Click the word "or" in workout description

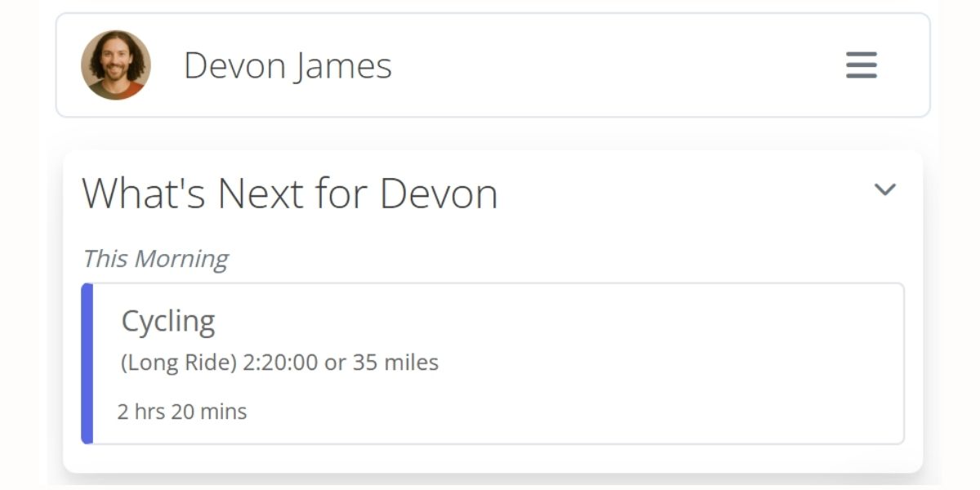[x=335, y=363]
